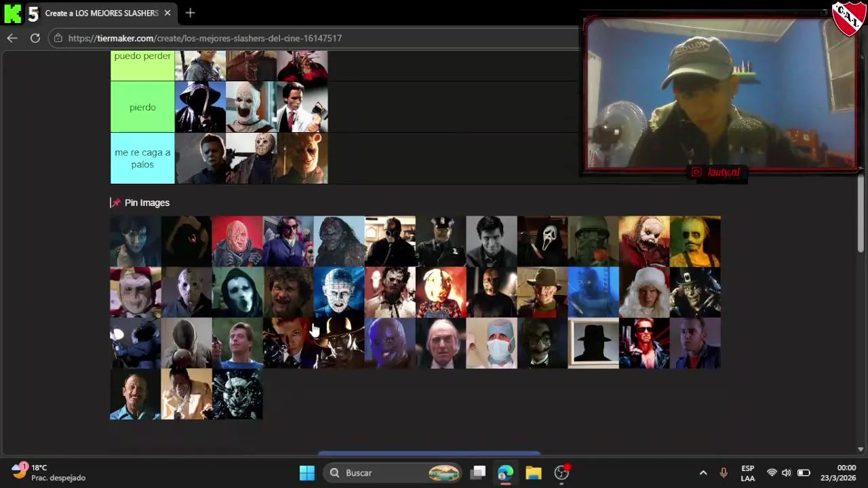Expand the hidden system tray icons chevron
The image size is (868, 488).
pyautogui.click(x=703, y=472)
